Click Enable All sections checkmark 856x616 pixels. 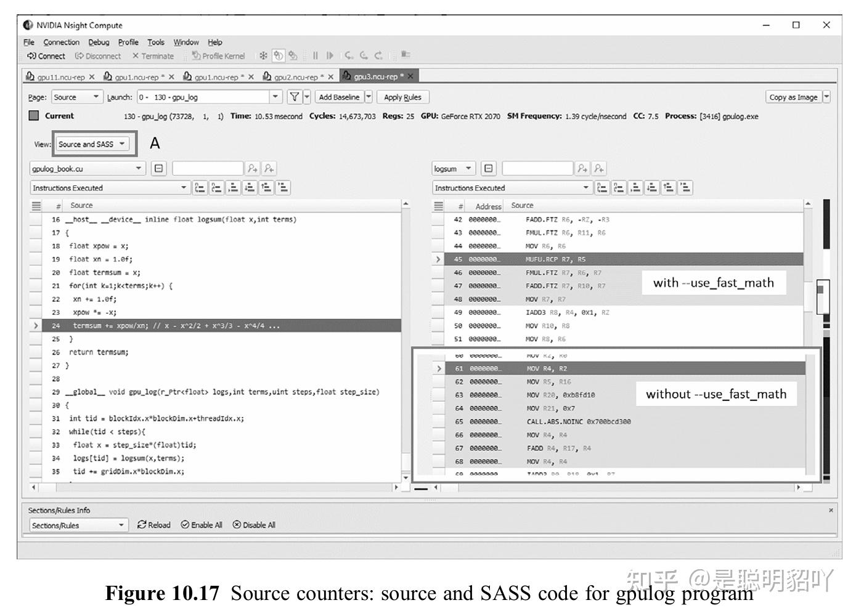(x=185, y=525)
